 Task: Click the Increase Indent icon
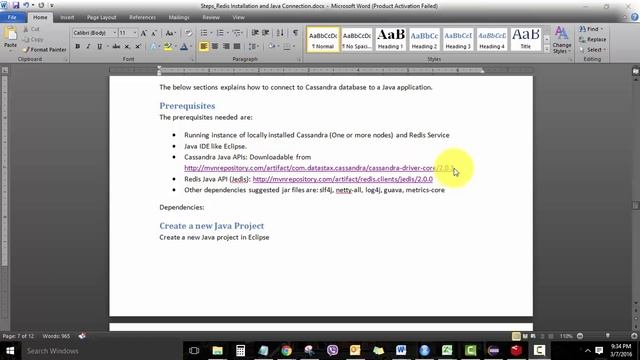[266, 33]
